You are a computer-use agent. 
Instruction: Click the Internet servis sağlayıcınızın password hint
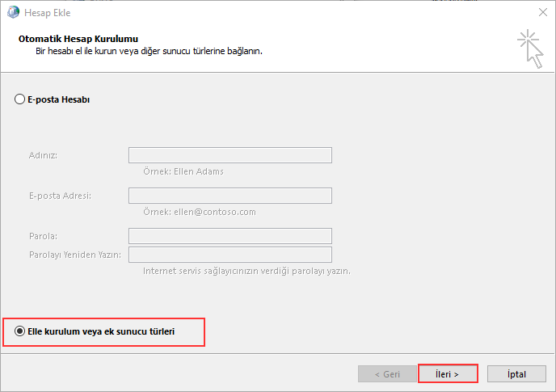click(x=246, y=271)
